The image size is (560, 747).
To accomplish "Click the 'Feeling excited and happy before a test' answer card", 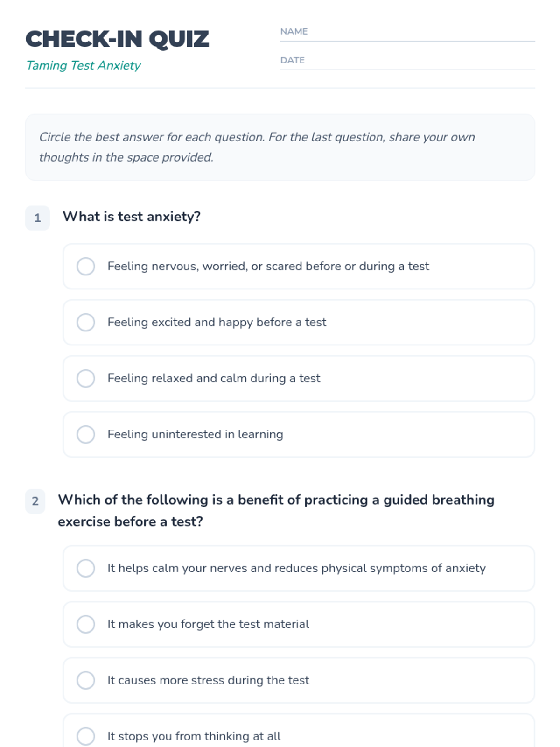I will tap(299, 322).
